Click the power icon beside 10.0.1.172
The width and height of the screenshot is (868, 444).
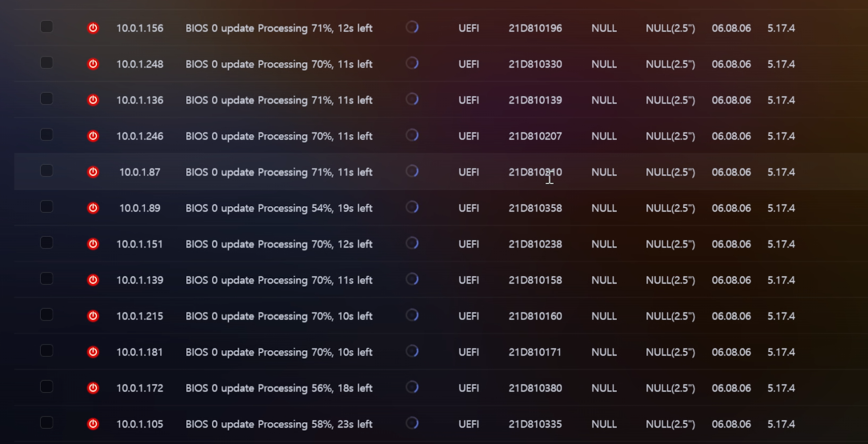(x=93, y=388)
